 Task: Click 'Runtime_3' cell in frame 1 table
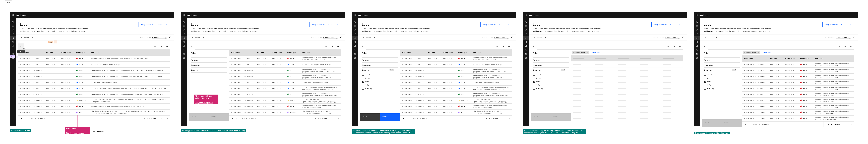pyautogui.click(x=51, y=100)
